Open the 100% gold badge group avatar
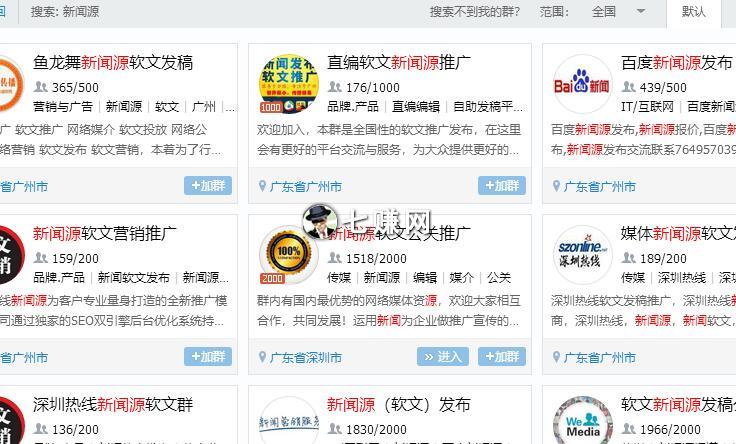Viewport: 736px width, 444px height. pos(289,255)
